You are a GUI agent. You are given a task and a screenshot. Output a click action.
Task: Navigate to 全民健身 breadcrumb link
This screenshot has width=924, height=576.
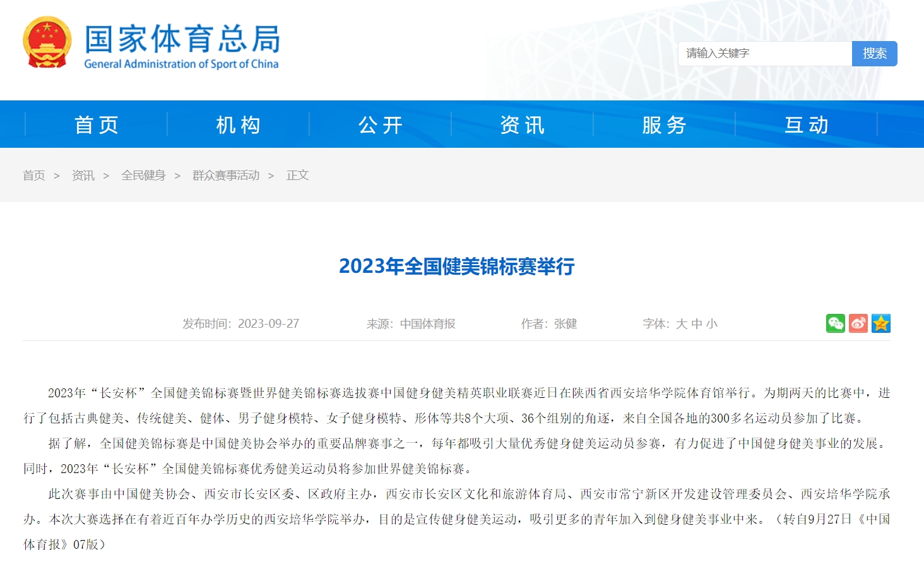[x=143, y=176]
